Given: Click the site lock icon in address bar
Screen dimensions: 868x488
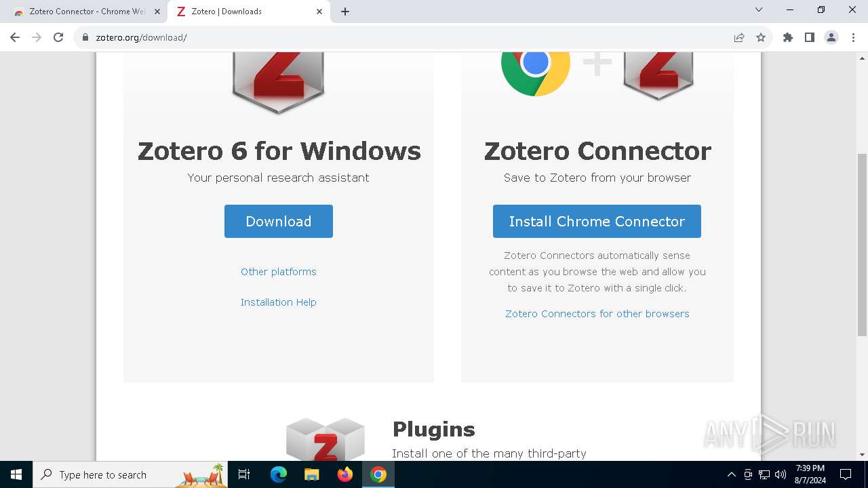Looking at the screenshot, I should click(x=85, y=37).
